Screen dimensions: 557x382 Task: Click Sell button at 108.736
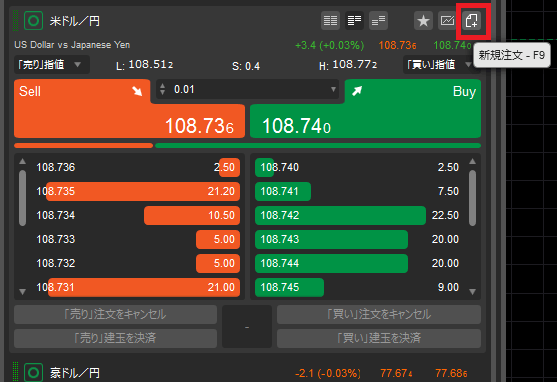click(129, 109)
